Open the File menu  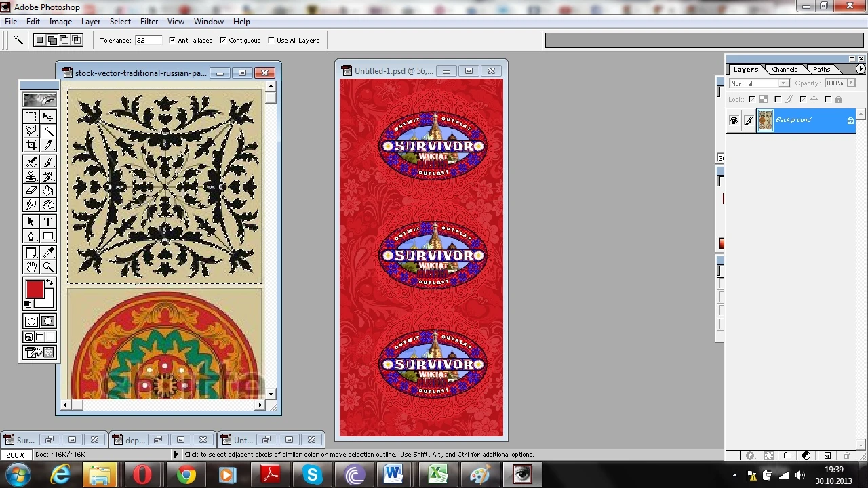(x=11, y=22)
